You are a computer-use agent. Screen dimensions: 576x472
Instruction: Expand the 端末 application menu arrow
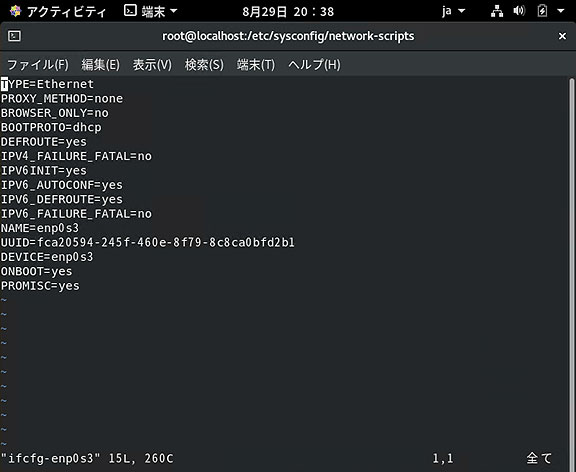click(x=173, y=11)
